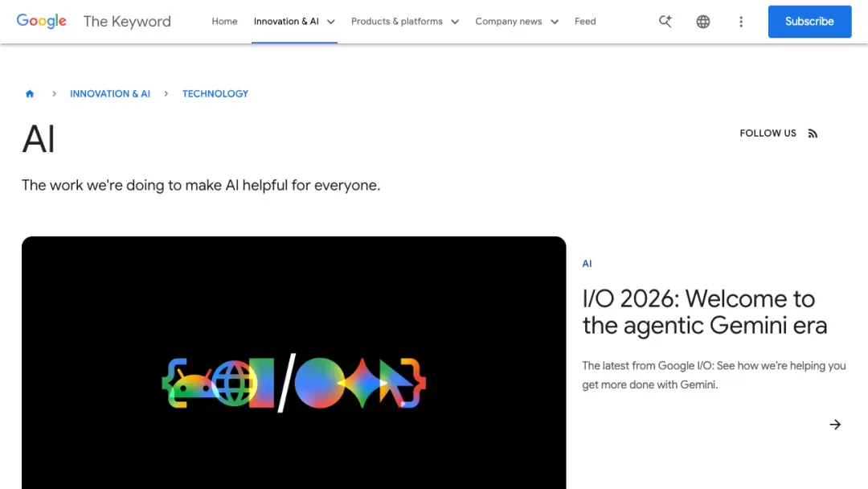Click the RSS feed icon

point(813,134)
